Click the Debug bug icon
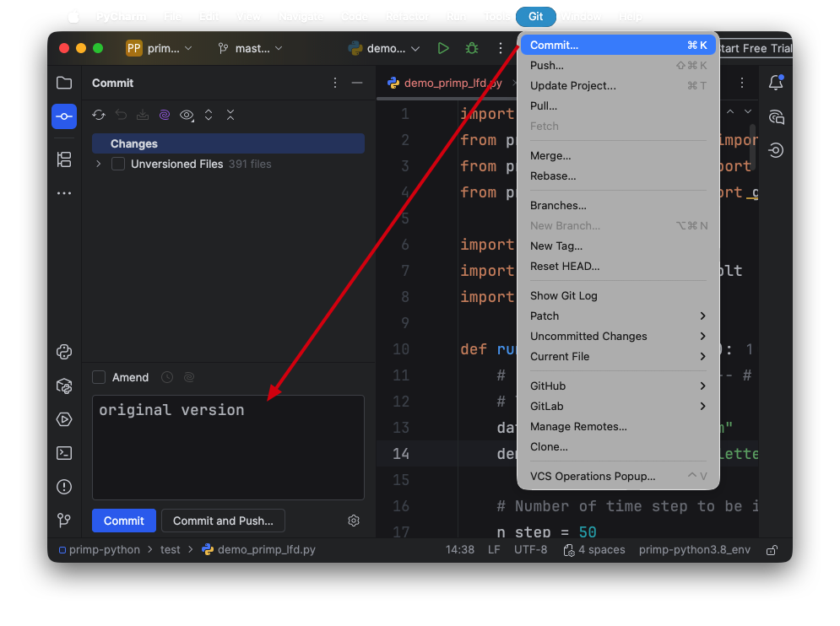 pyautogui.click(x=472, y=49)
